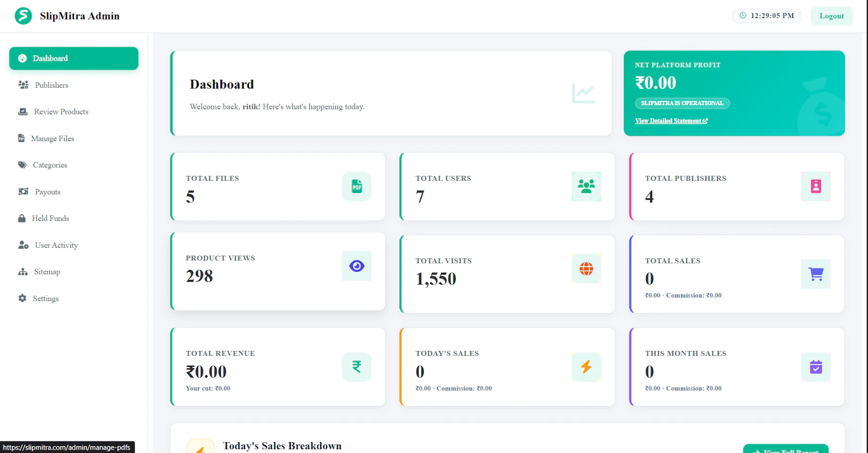
Task: Open Review Products page
Action: [x=74, y=112]
